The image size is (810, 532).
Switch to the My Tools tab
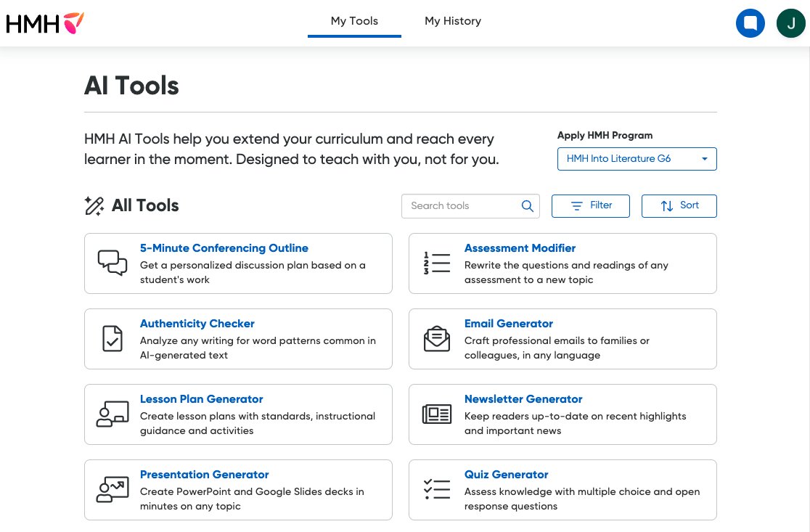pyautogui.click(x=354, y=21)
